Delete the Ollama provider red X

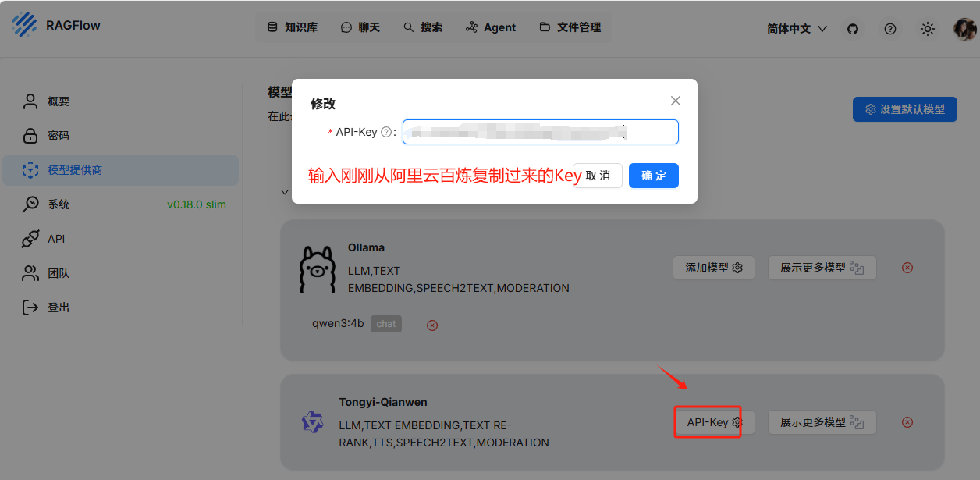point(907,268)
